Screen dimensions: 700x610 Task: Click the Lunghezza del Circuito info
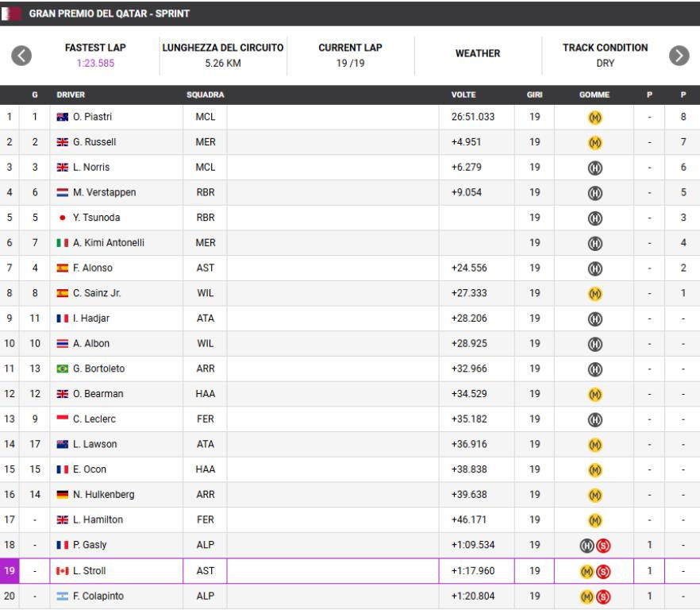coord(223,56)
